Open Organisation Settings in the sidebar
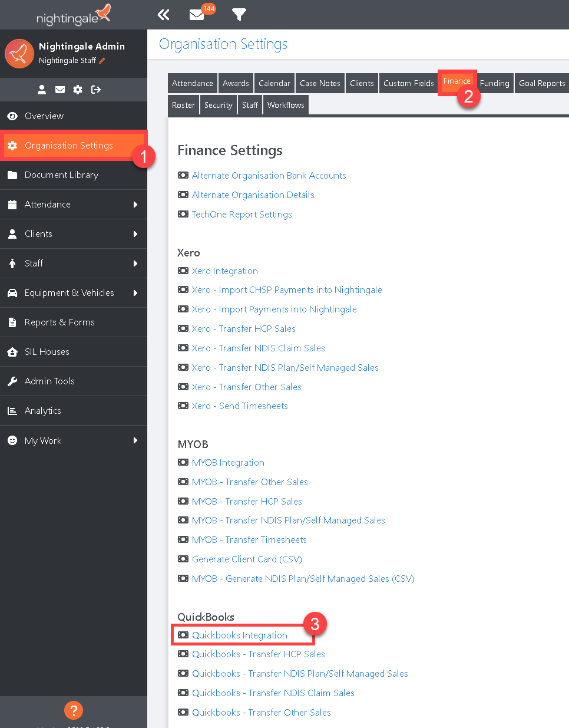 tap(74, 146)
